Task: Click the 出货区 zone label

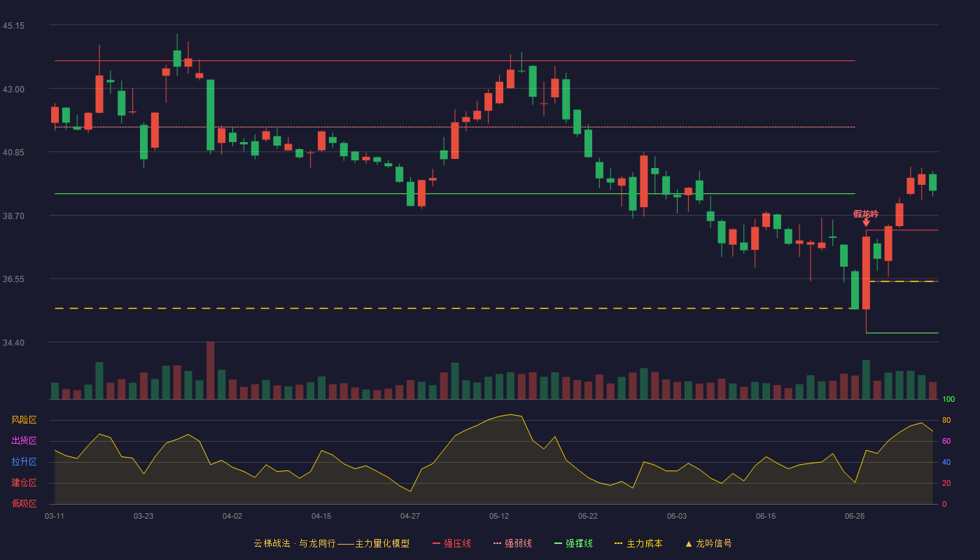Action: coord(24,441)
